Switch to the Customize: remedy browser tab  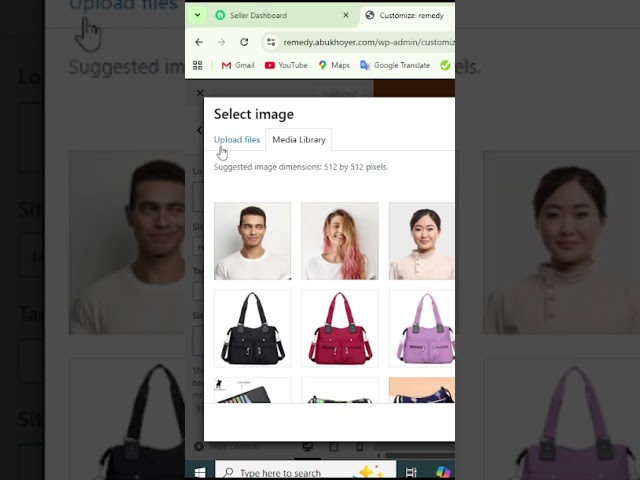click(406, 16)
